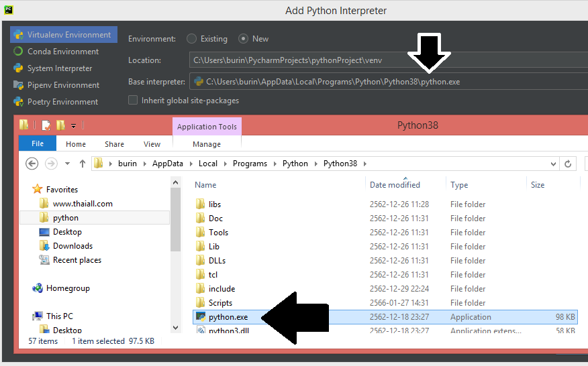
Task: Expand address bar history dropdown
Action: [553, 164]
